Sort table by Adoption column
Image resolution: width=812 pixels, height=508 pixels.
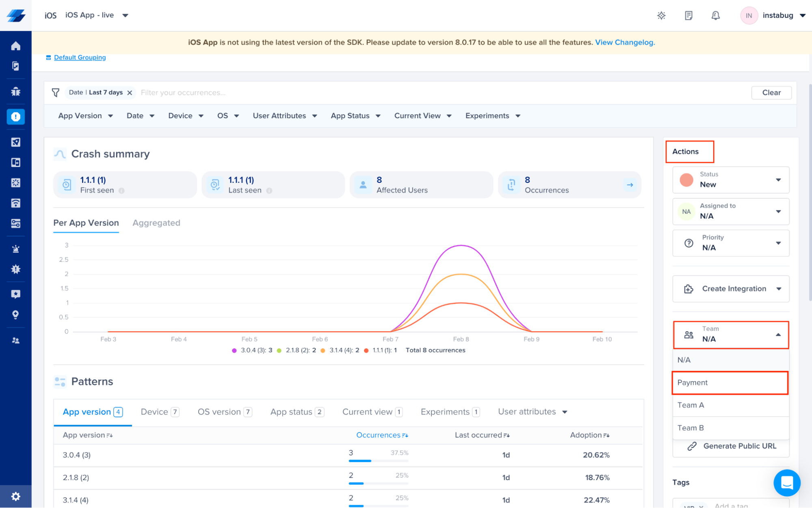point(589,435)
